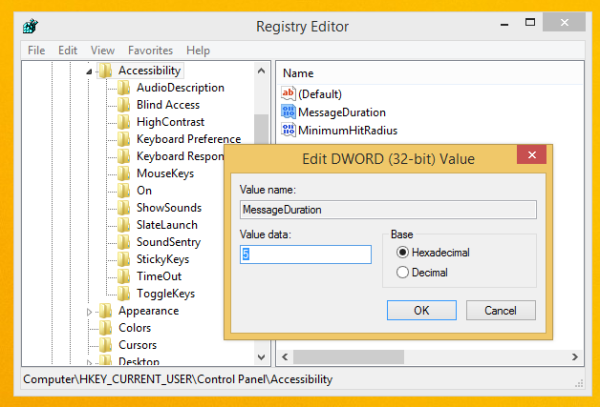Click the ShowSounds folder icon
The height and width of the screenshot is (407, 600).
coord(124,208)
